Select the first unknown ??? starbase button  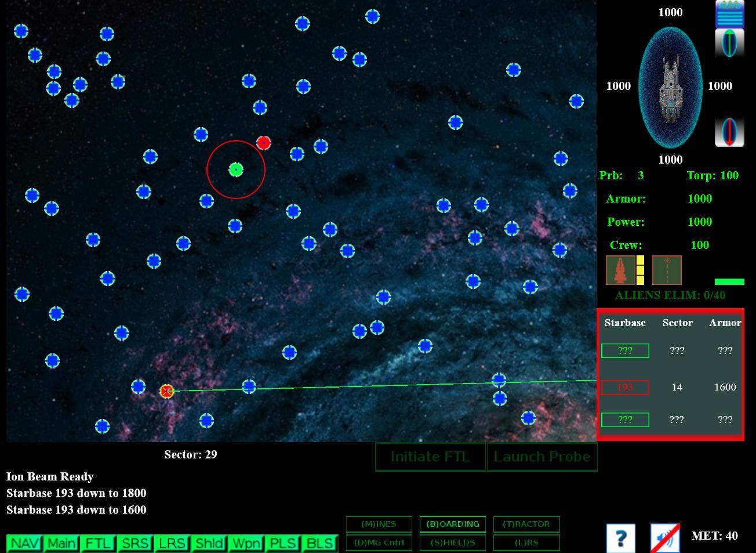tap(625, 350)
